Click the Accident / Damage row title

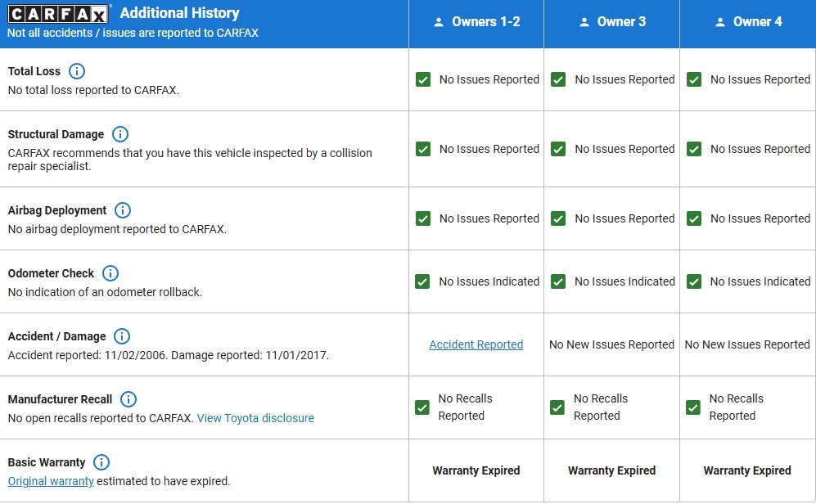point(56,336)
